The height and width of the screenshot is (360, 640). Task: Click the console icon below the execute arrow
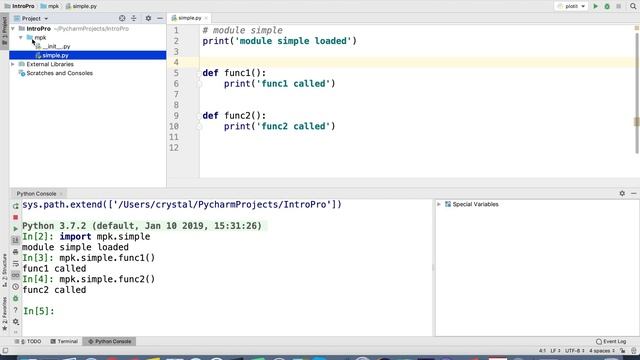click(x=16, y=240)
